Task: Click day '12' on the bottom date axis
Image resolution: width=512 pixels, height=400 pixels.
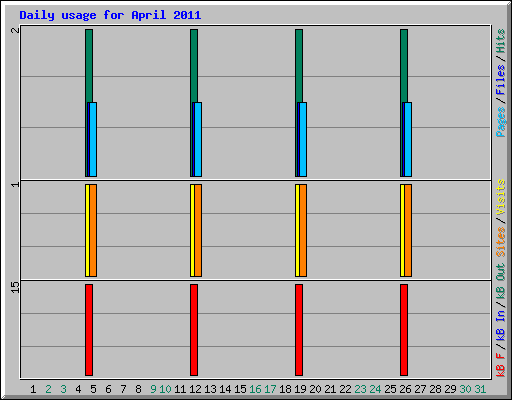Action: [x=195, y=389]
